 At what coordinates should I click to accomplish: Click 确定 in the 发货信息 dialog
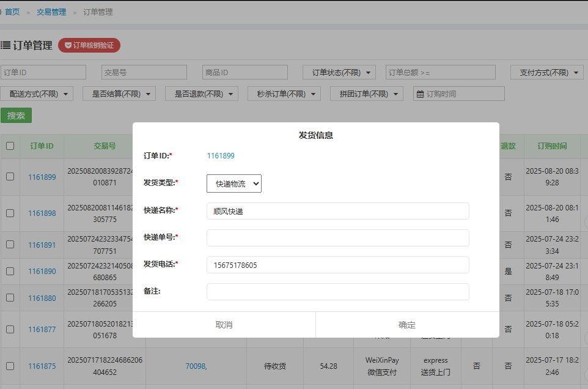[407, 325]
